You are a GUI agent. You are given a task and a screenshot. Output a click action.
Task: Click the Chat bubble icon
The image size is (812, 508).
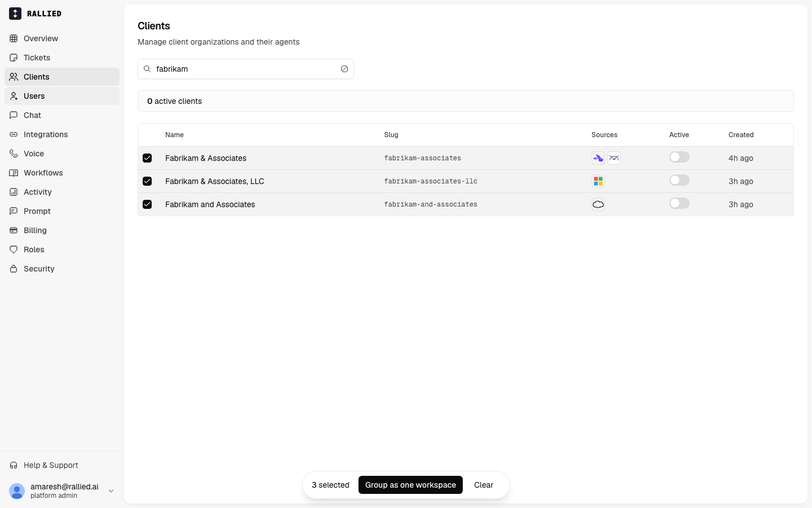coord(14,115)
